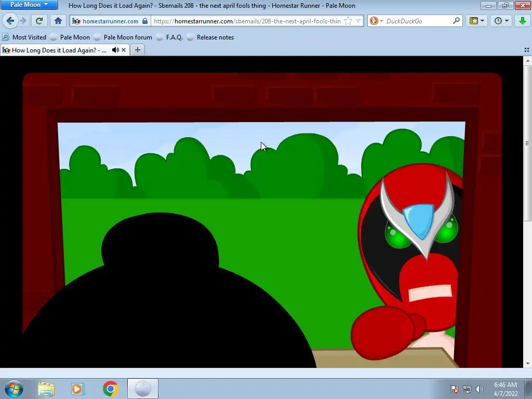This screenshot has height=399, width=532.
Task: Open the tab groups grid icon
Action: pos(527,50)
